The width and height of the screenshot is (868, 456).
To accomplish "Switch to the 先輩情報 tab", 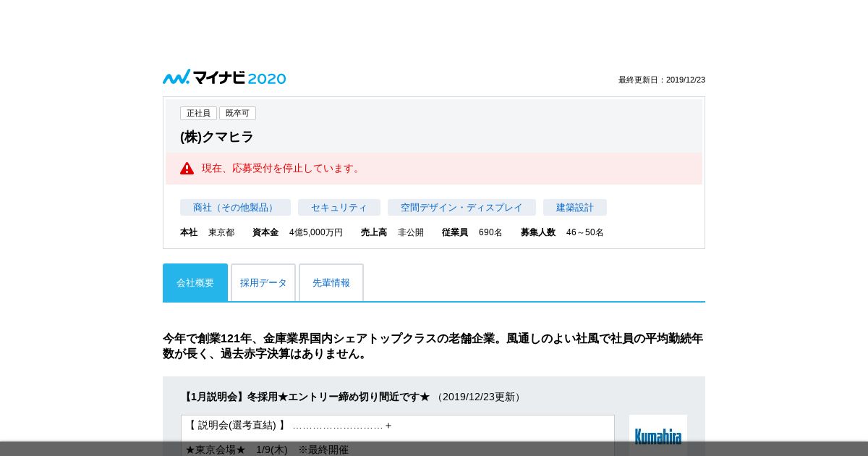I will click(x=331, y=282).
